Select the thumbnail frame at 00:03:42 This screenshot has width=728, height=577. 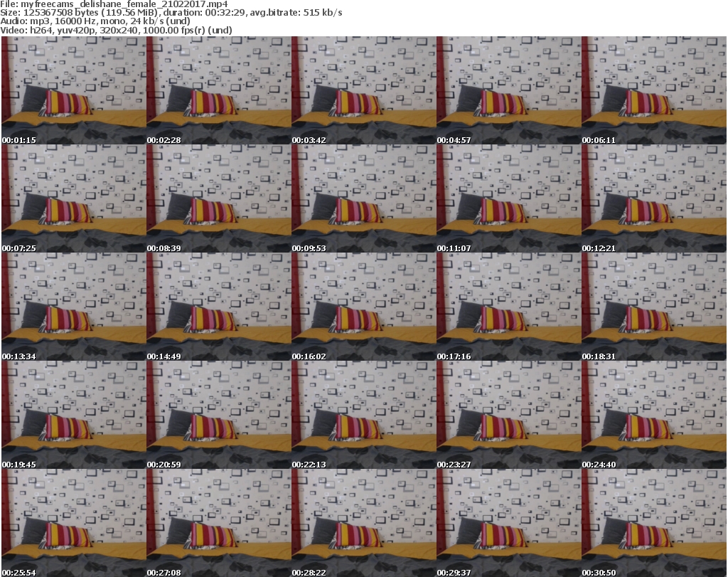point(363,90)
